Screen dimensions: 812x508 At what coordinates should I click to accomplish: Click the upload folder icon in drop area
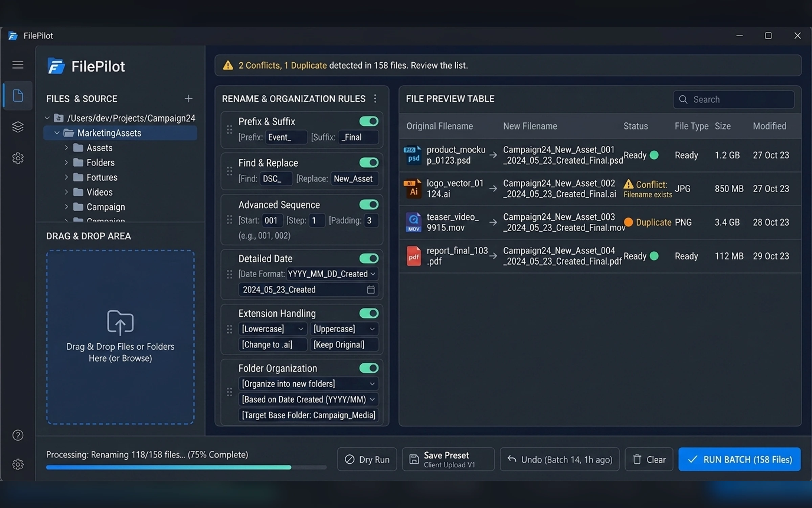pos(120,322)
